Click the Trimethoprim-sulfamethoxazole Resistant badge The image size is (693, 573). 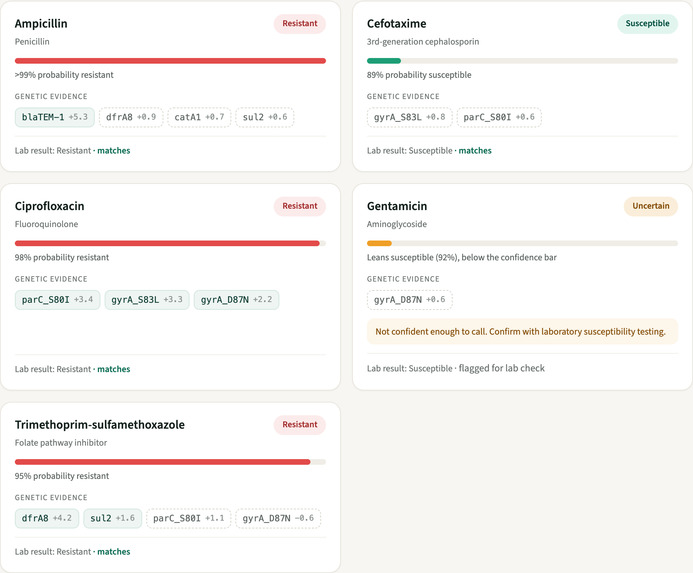tap(300, 424)
